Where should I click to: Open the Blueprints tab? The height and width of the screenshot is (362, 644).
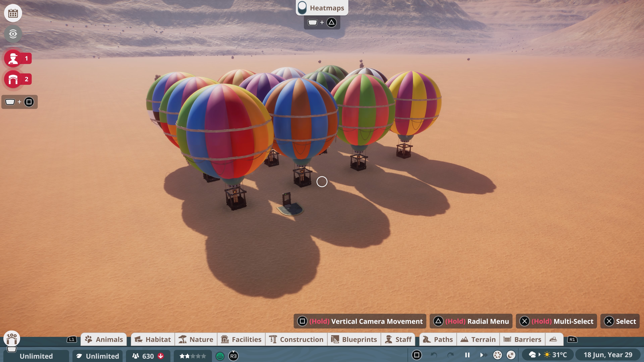[x=354, y=339]
